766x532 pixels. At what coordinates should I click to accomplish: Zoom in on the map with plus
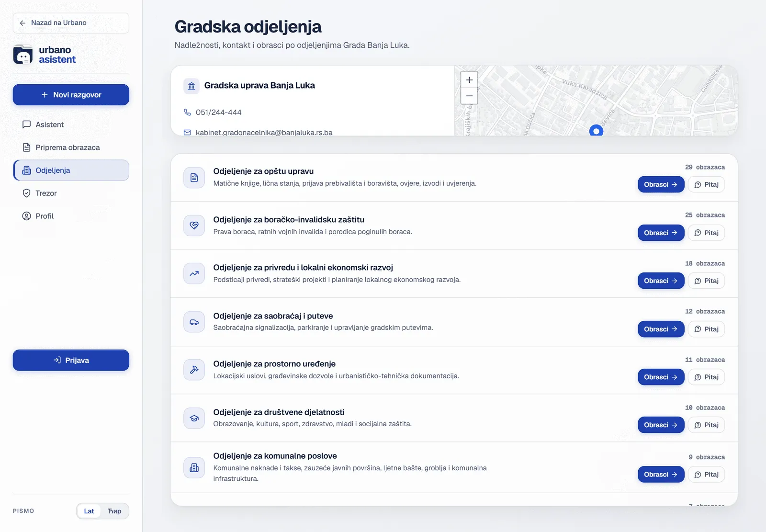tap(469, 80)
